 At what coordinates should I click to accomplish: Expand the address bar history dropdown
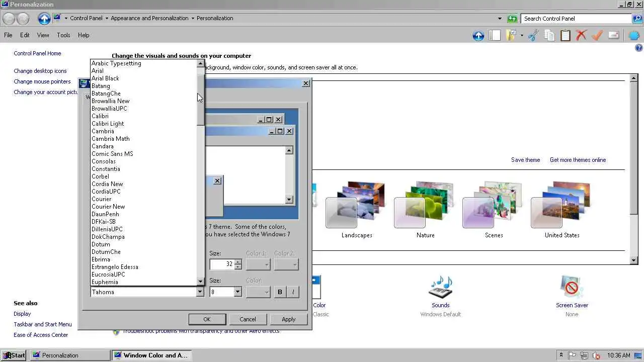click(x=500, y=19)
